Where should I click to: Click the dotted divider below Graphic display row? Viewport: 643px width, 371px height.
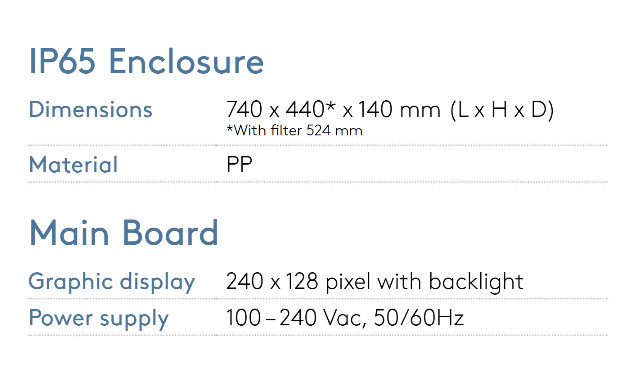[318, 299]
